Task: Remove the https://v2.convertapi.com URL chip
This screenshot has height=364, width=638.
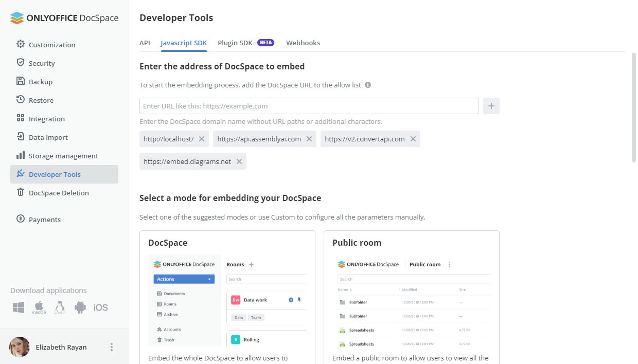Action: [x=413, y=139]
